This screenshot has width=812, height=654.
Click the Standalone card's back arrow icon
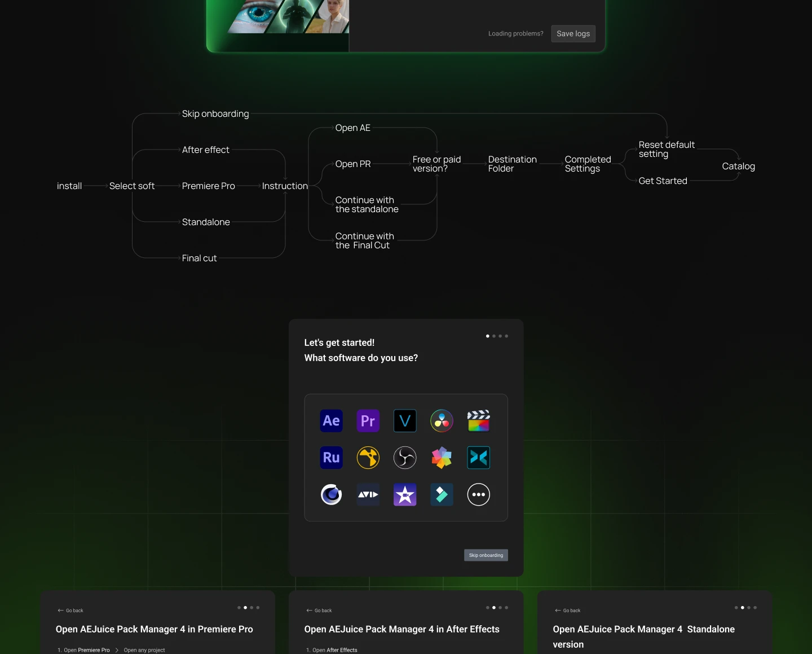pyautogui.click(x=558, y=611)
